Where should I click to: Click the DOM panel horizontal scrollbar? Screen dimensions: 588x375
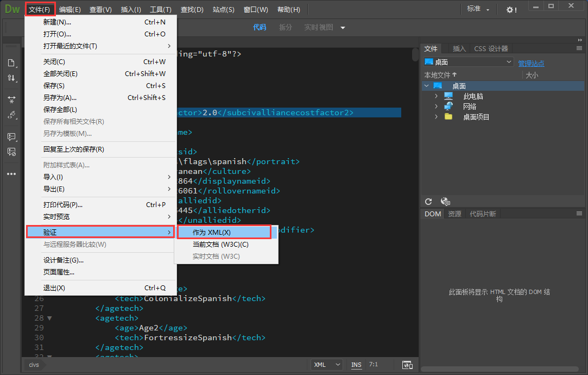pyautogui.click(x=500, y=368)
